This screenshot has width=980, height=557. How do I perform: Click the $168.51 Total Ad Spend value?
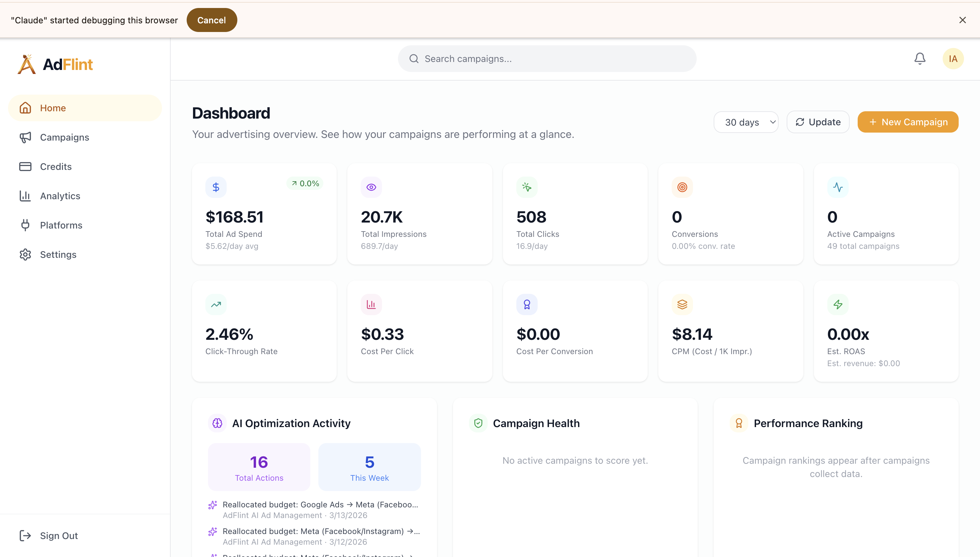tap(235, 217)
